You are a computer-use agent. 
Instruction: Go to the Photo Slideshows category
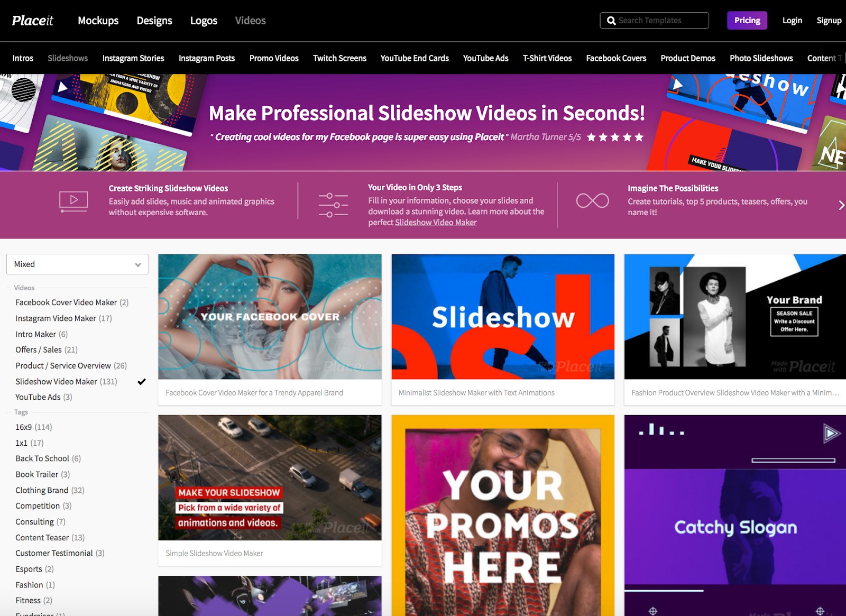pyautogui.click(x=761, y=58)
